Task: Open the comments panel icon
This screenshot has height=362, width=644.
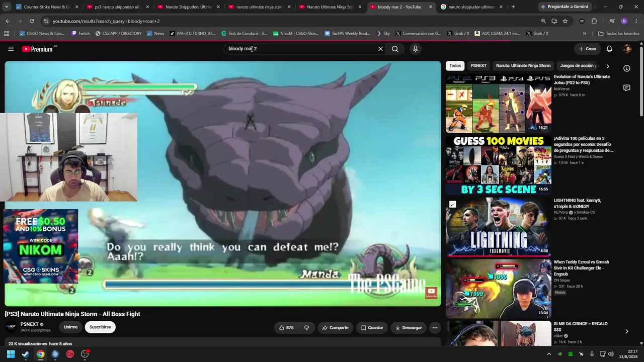Action: (627, 88)
